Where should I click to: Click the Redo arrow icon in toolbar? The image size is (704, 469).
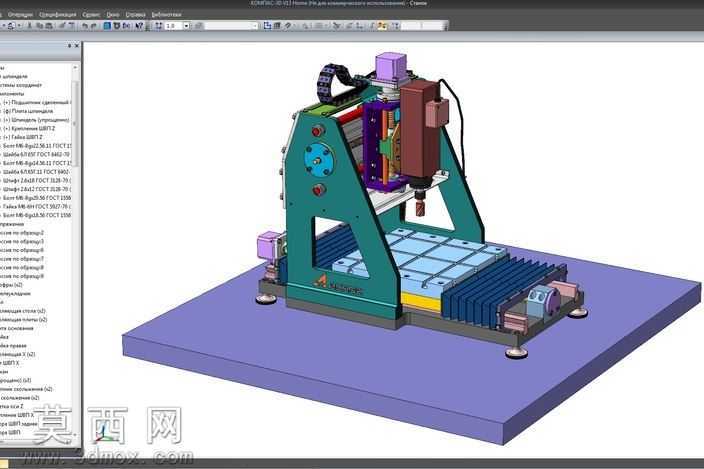coord(93,26)
